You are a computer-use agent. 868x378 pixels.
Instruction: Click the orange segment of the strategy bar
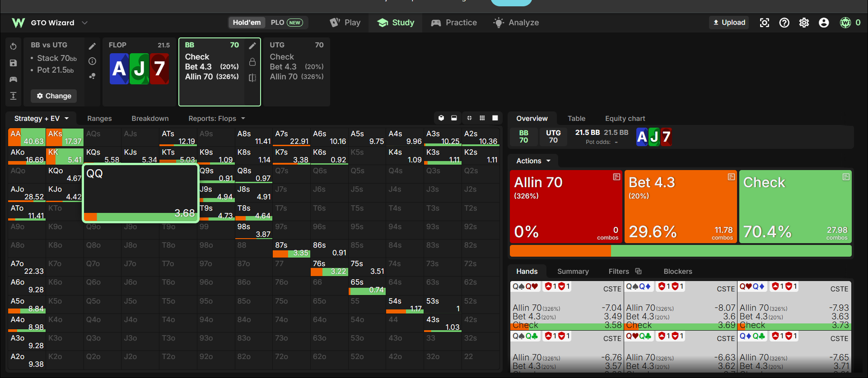pos(560,251)
